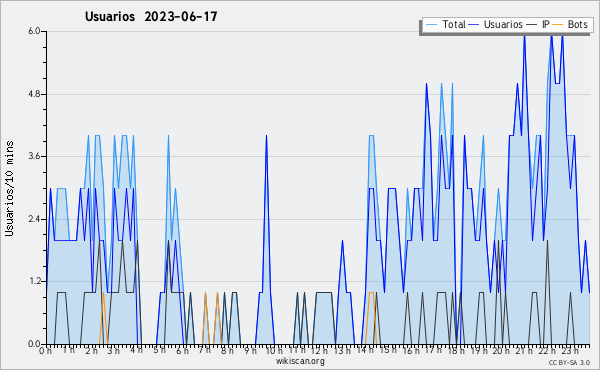
Task: Click the dark blue Usuarios legend line
Action: coord(474,24)
